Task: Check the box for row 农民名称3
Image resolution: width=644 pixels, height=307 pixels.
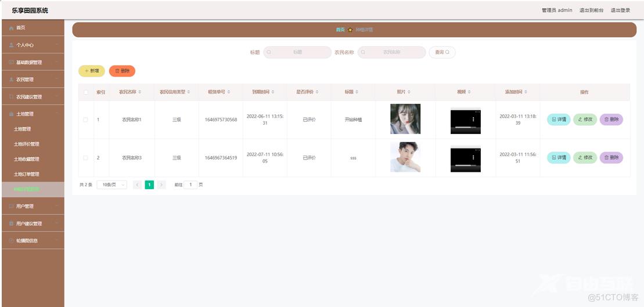Action: coord(86,158)
